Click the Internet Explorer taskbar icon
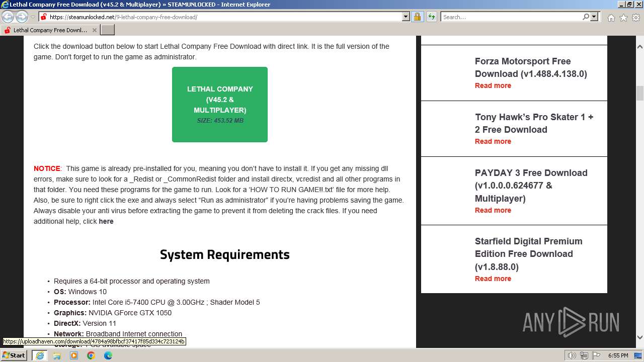The image size is (644, 362). tap(40, 355)
